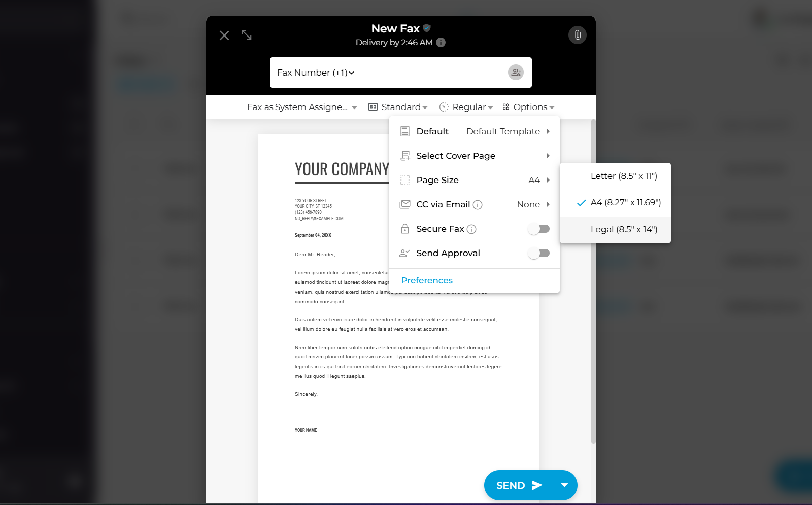Open the Preferences link

[427, 280]
